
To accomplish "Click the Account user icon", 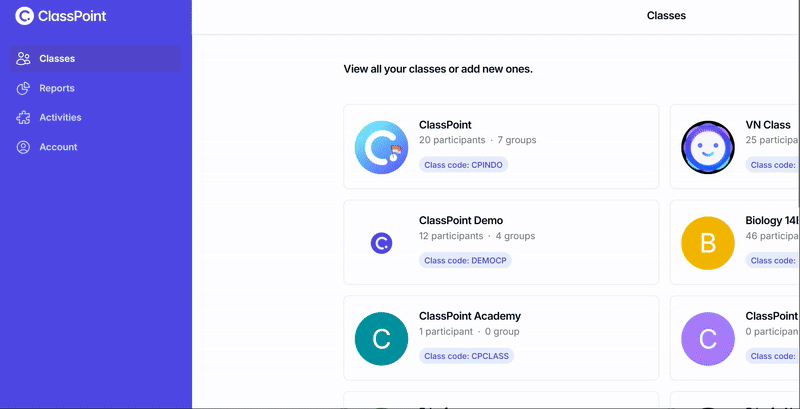I will (x=24, y=147).
